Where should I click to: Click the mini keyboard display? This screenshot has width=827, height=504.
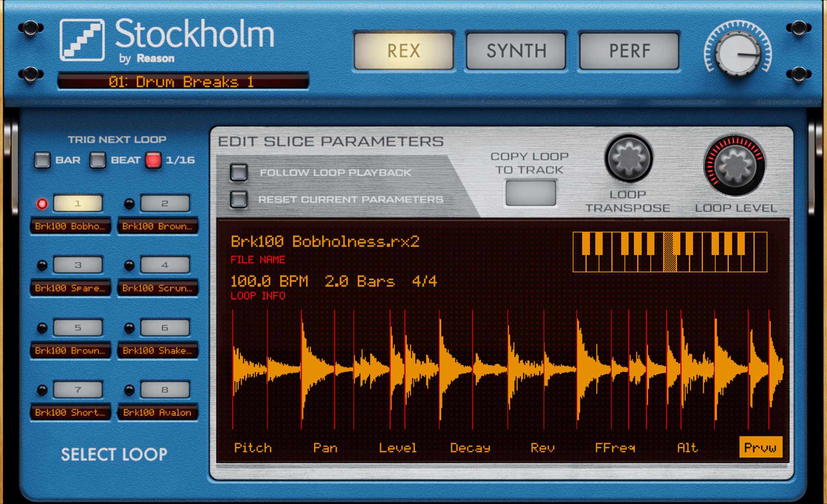coord(670,252)
